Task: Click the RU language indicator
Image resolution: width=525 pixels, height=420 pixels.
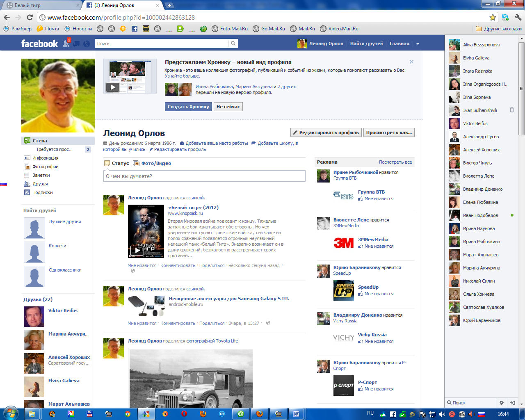Action: tap(370, 413)
